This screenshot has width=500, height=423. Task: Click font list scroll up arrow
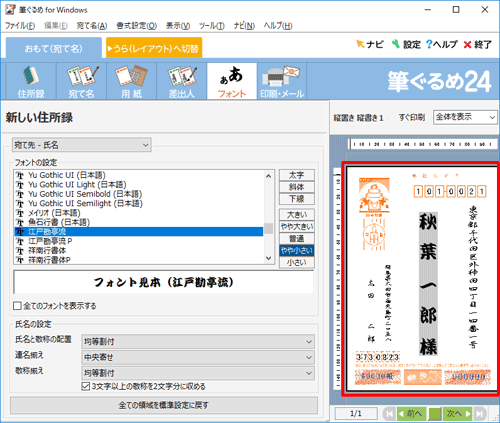pos(269,176)
